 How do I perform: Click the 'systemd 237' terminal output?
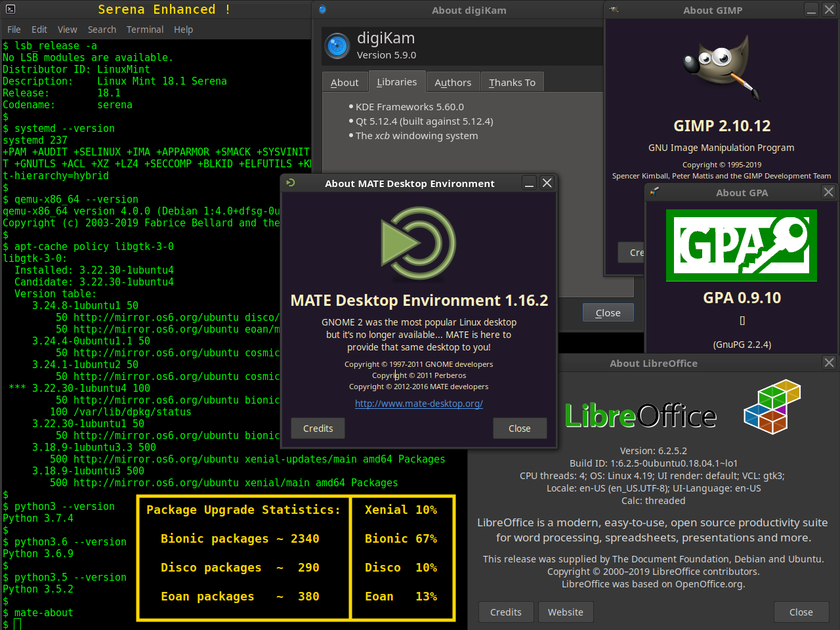point(35,140)
